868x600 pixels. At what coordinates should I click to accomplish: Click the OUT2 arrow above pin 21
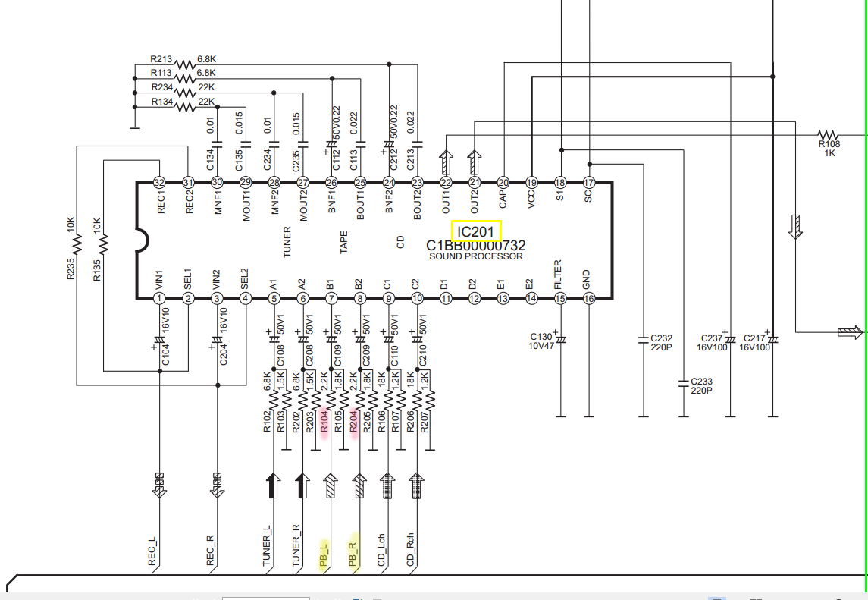pos(474,162)
